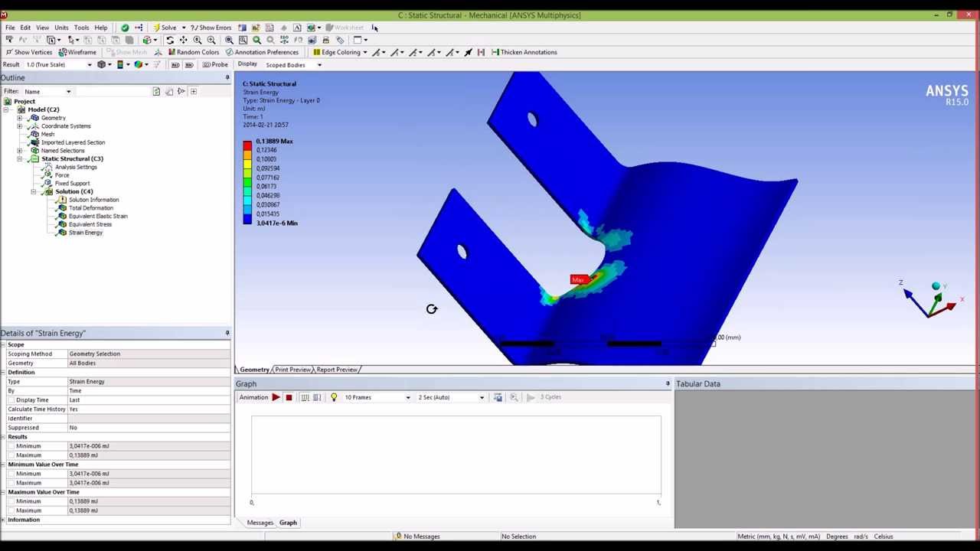This screenshot has width=980, height=551.
Task: Open the Solve dropdown arrow
Action: (184, 28)
